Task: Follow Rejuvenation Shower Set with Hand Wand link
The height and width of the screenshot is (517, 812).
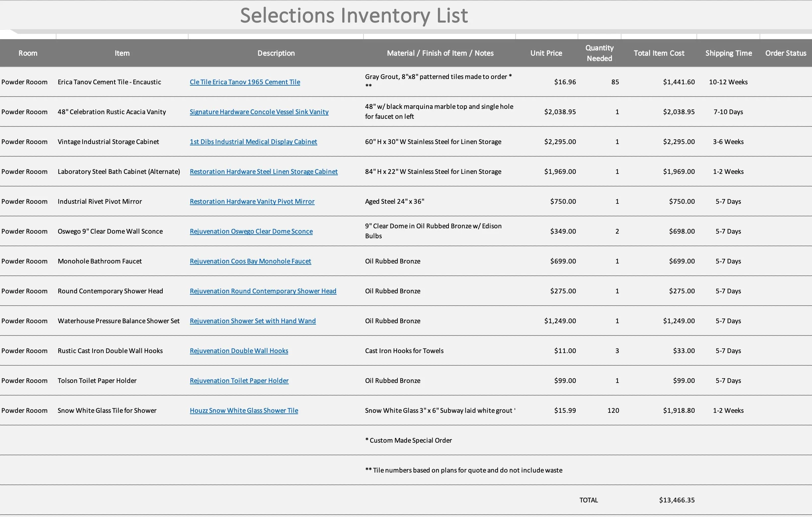Action: [253, 321]
